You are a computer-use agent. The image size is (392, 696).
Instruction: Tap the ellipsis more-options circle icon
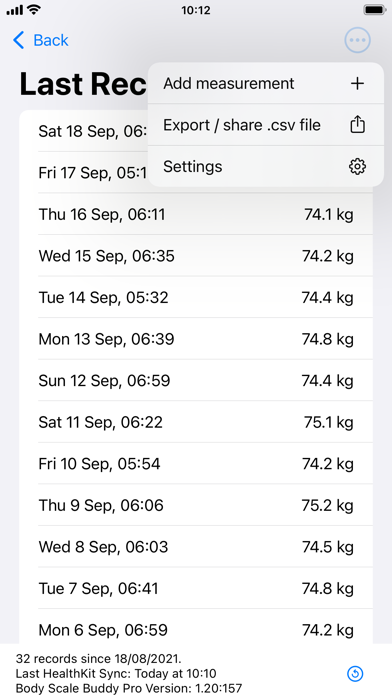tap(357, 40)
